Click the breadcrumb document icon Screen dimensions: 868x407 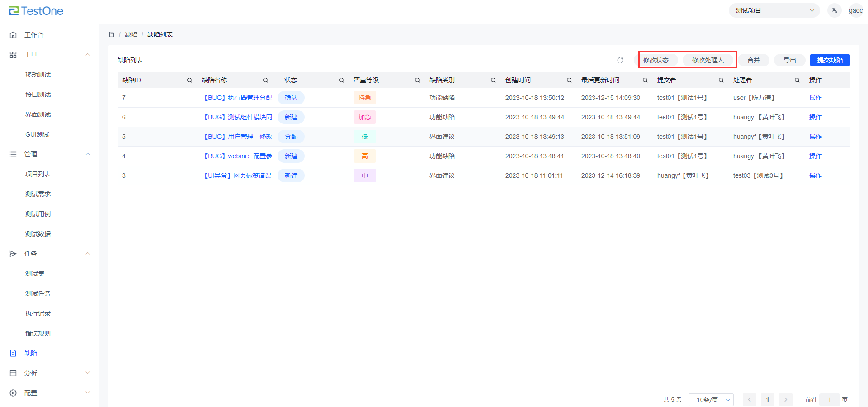112,34
